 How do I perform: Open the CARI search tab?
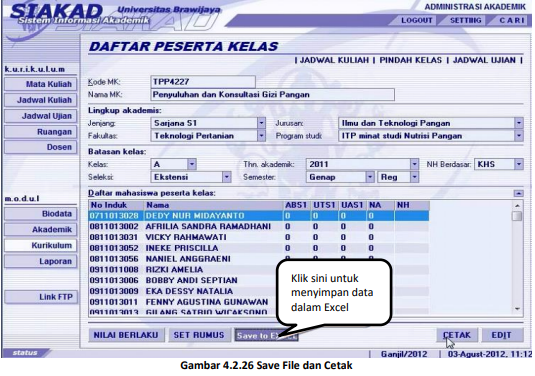point(512,20)
